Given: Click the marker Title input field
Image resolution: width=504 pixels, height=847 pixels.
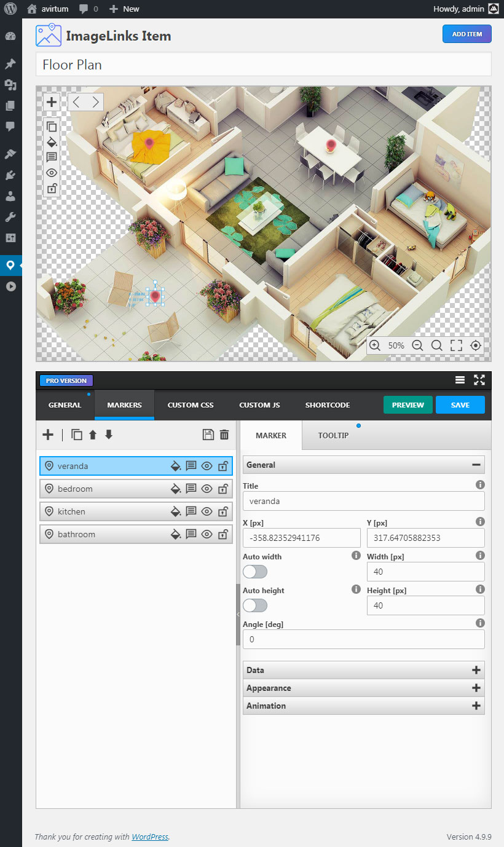Looking at the screenshot, I should tap(364, 501).
